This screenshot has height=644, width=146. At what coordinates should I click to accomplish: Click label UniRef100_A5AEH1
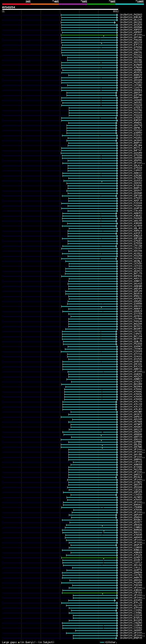131,123
